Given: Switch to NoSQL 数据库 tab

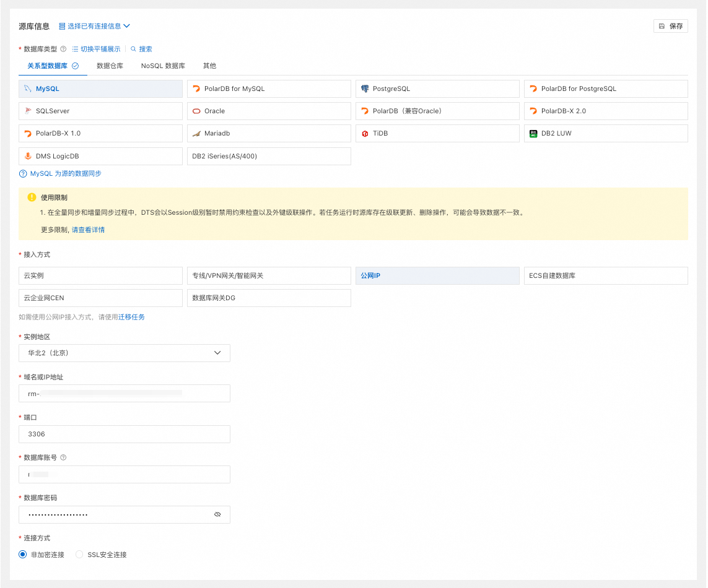Looking at the screenshot, I should tap(163, 66).
